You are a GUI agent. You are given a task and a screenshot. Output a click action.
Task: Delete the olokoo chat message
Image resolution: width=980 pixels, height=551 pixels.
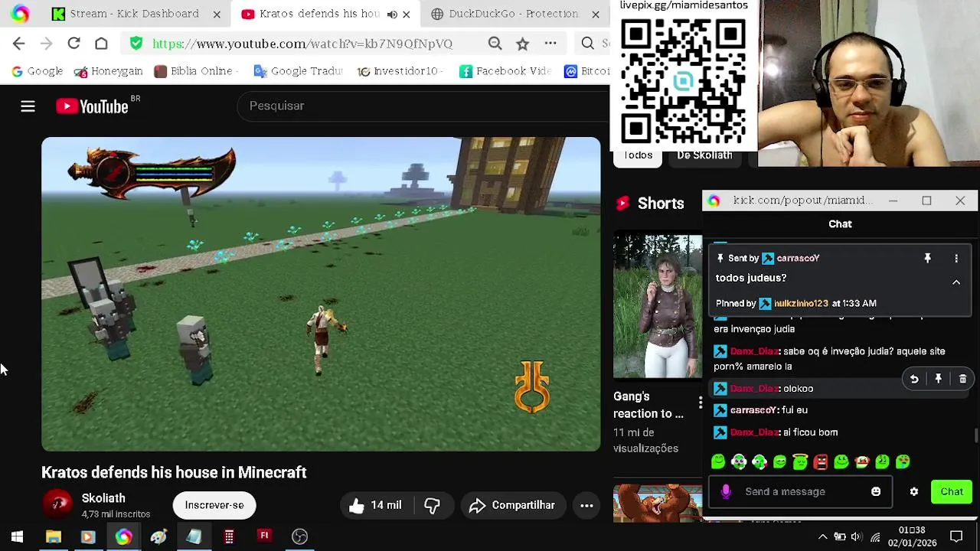(963, 379)
